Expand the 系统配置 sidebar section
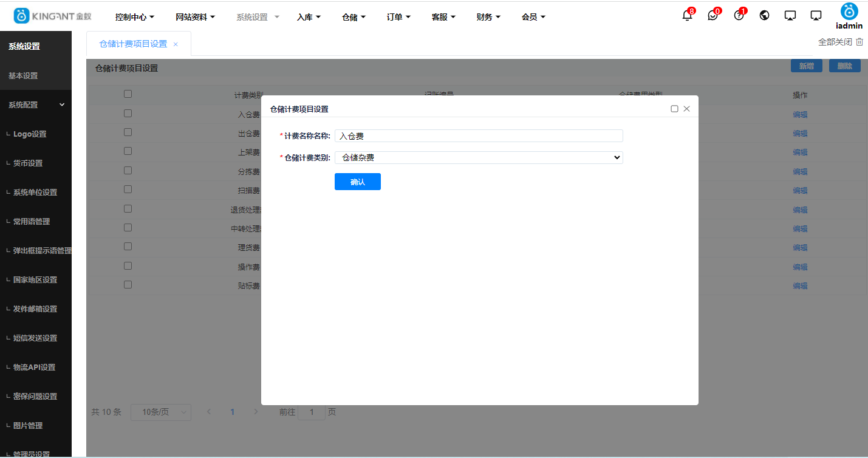Viewport: 868px width, 458px height. pos(36,104)
